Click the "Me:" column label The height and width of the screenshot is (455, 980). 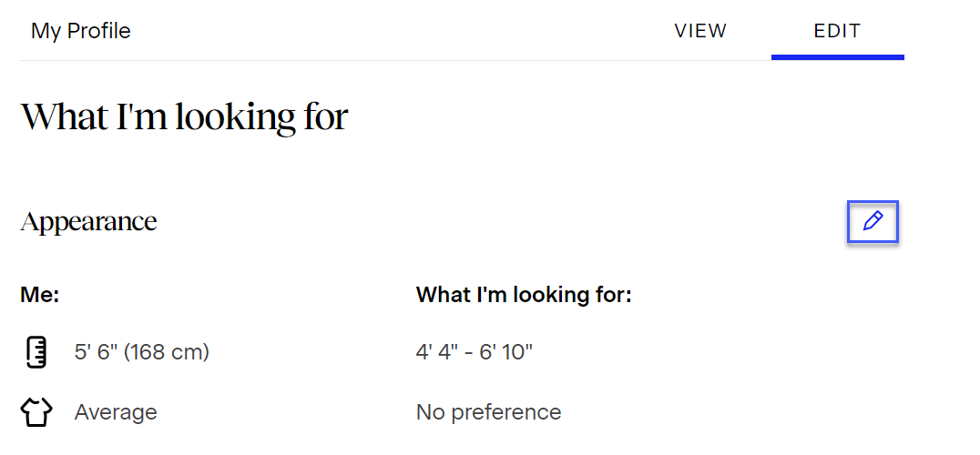[39, 295]
